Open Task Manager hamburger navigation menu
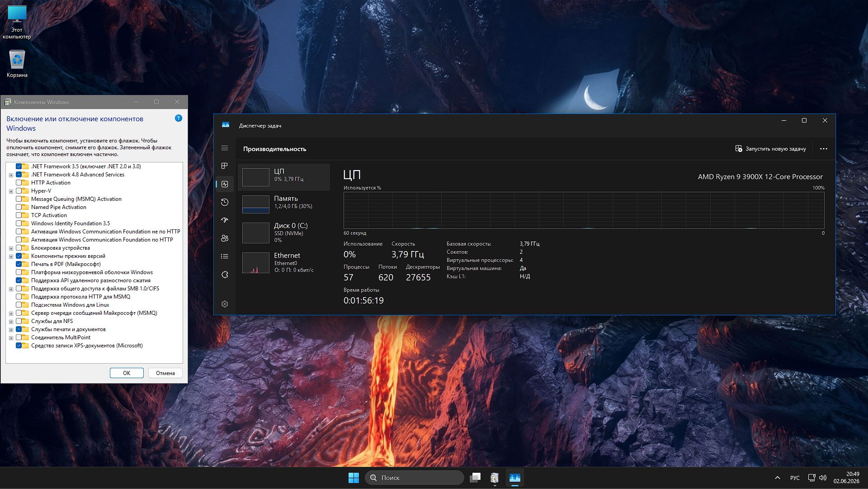This screenshot has height=489, width=868. pyautogui.click(x=225, y=148)
